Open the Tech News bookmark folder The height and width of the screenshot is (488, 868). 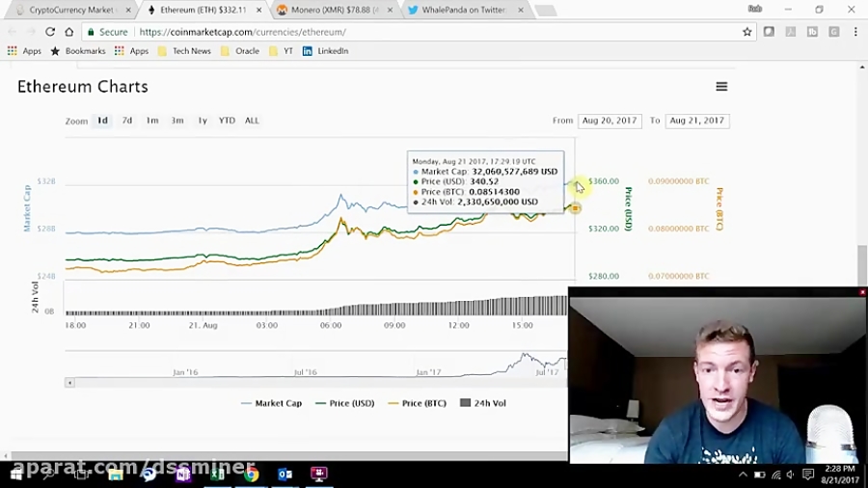click(184, 51)
